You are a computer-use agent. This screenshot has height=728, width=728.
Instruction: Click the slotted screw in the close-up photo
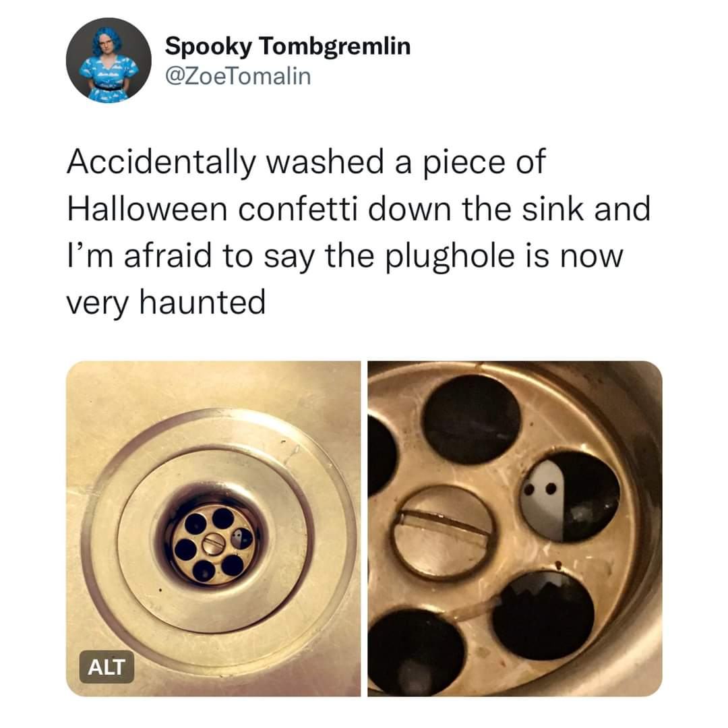click(444, 532)
